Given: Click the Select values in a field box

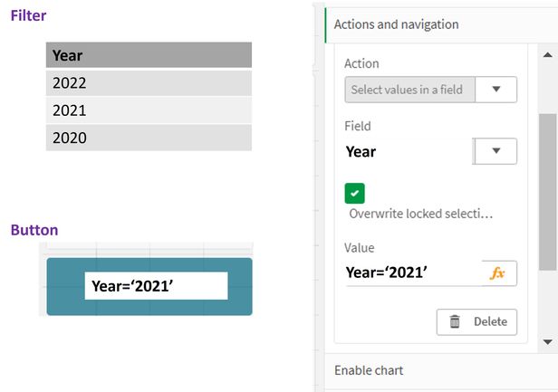Looking at the screenshot, I should (x=409, y=90).
